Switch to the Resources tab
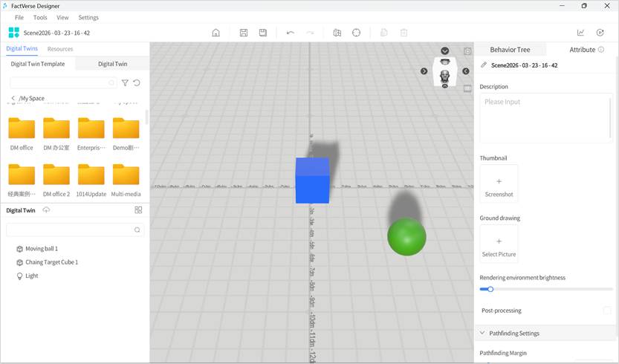The image size is (619, 364). pos(60,49)
